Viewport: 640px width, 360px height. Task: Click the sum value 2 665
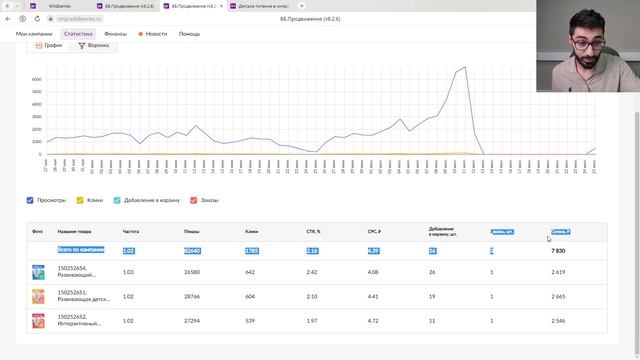558,296
